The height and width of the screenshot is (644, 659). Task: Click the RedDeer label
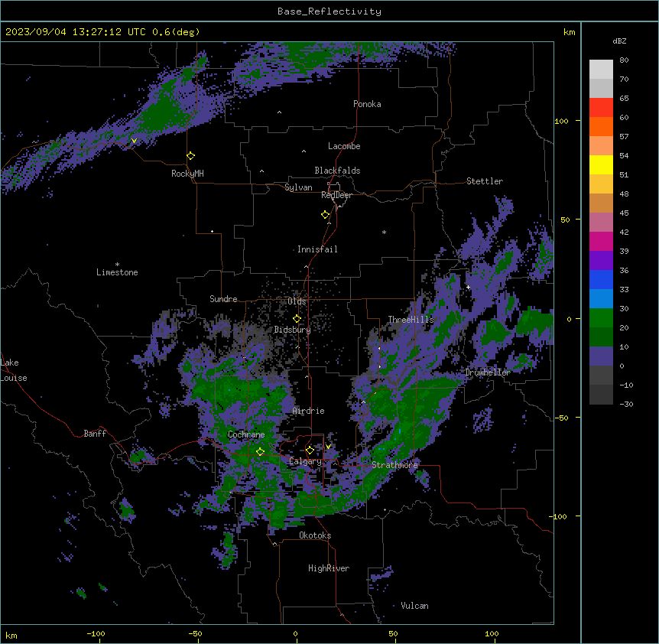[336, 195]
